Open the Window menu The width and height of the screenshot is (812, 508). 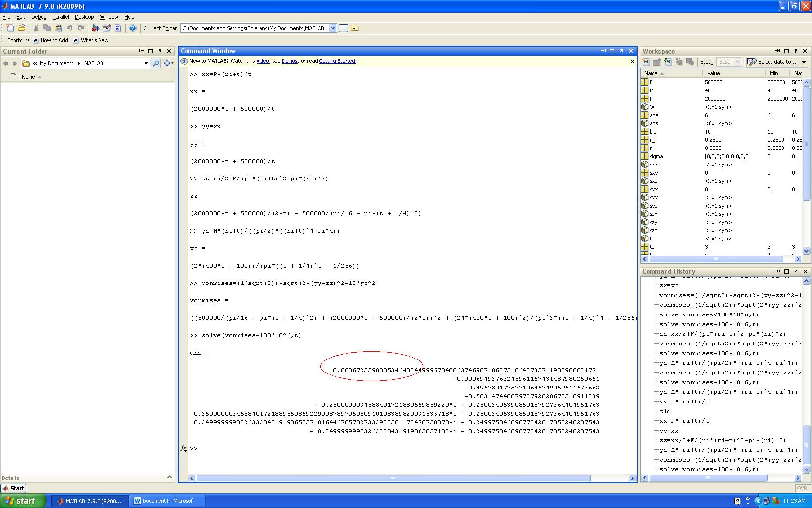pyautogui.click(x=109, y=17)
